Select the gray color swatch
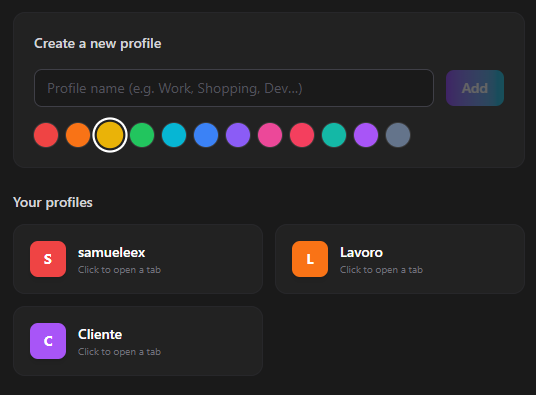Screen dimensions: 536x395 pos(398,135)
